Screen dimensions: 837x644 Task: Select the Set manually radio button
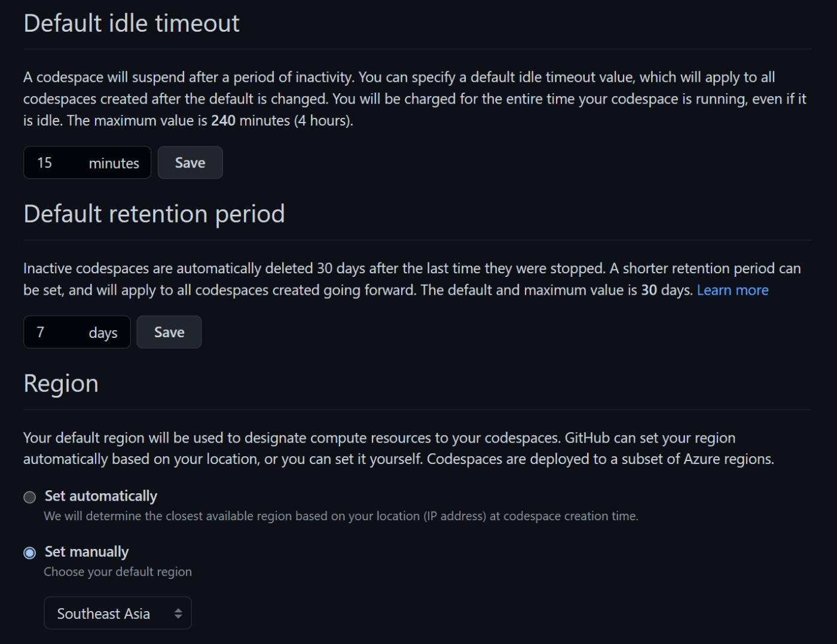[x=29, y=553]
